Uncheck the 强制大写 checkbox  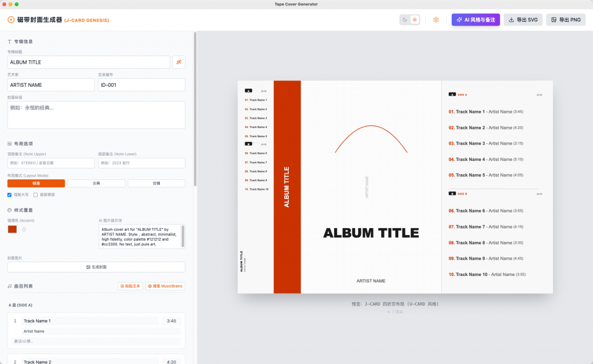pos(10,195)
